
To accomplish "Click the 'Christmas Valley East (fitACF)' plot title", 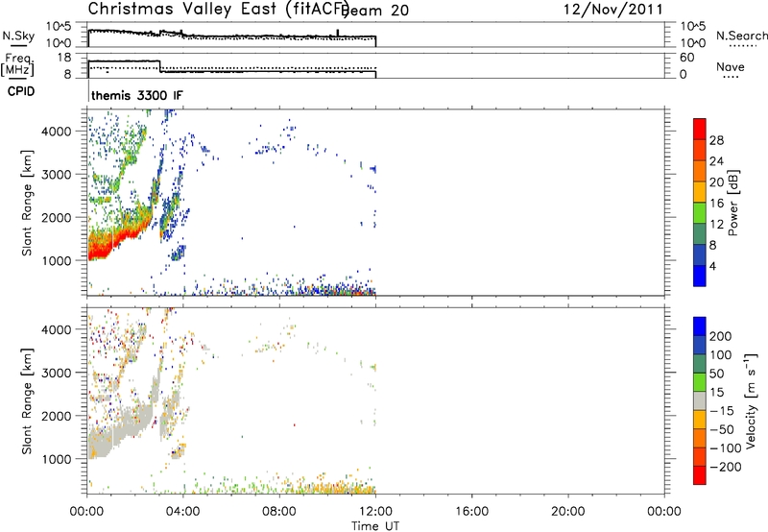I will [x=218, y=9].
